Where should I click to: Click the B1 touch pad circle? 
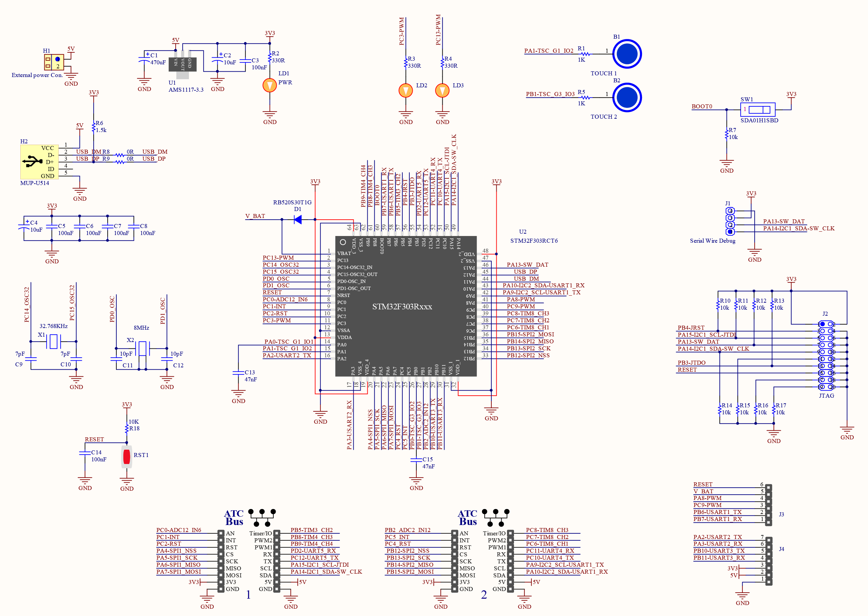[x=627, y=54]
